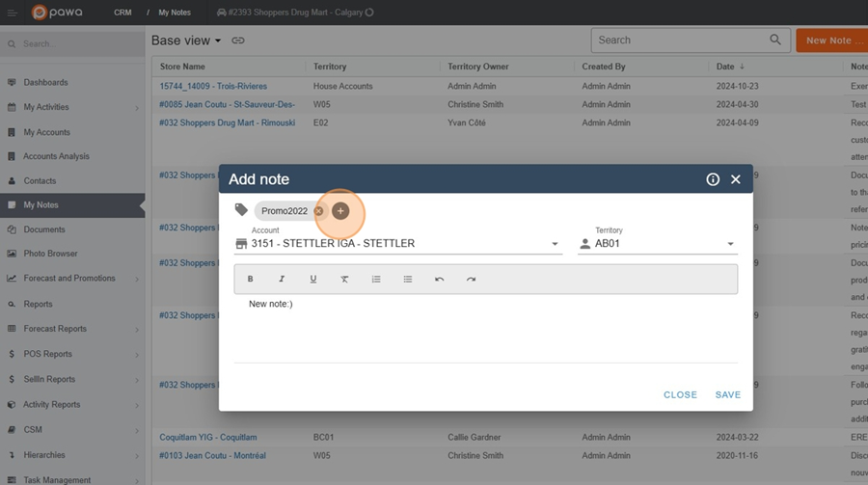Click the sidebar Search field
This screenshot has height=485, width=868.
(72, 43)
